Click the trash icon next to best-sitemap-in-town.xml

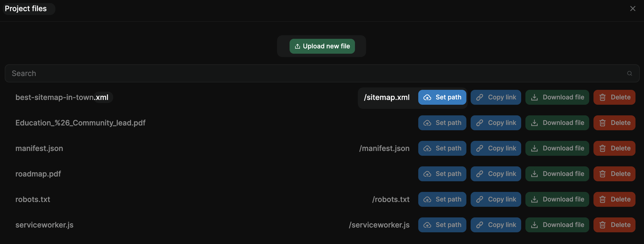tap(602, 97)
